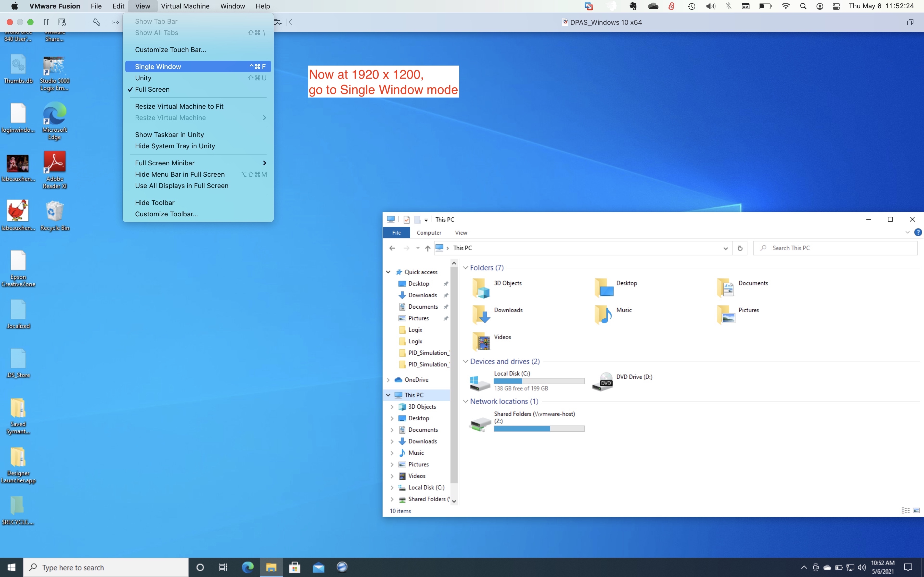924x577 pixels.
Task: Click the snapshot toolbar icon
Action: 62,22
